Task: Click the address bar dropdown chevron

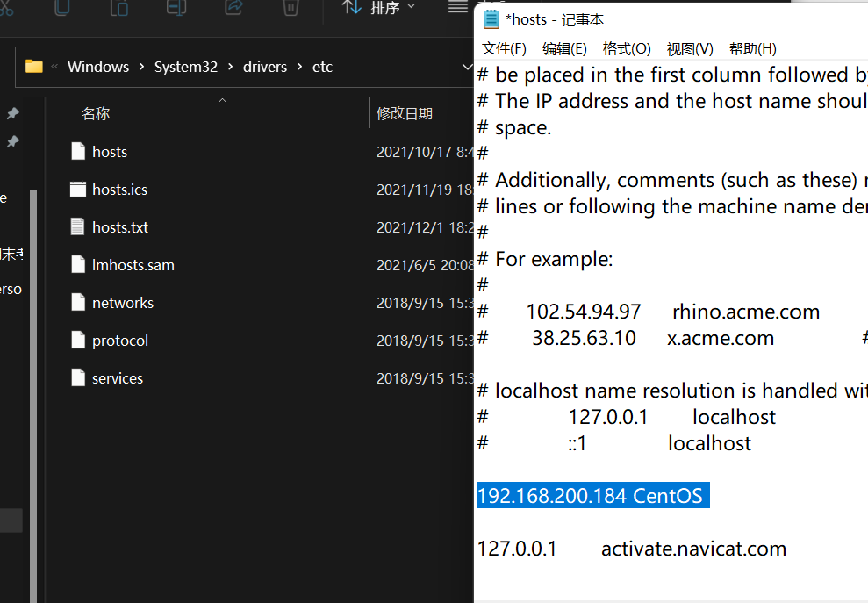Action: 467,66
